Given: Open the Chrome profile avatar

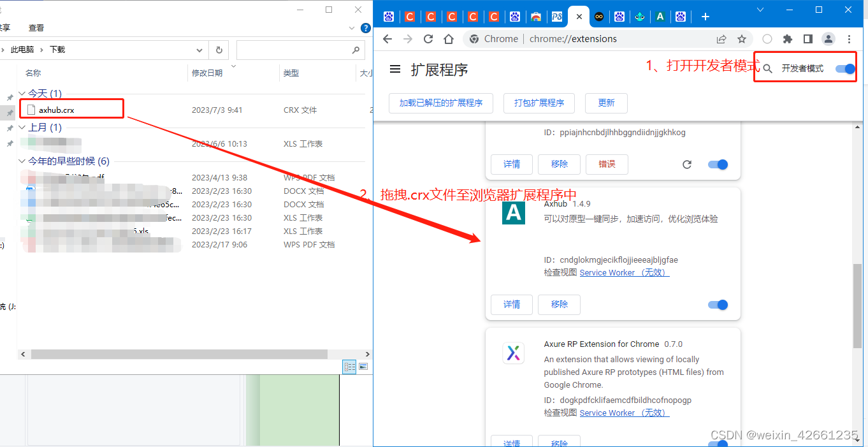Looking at the screenshot, I should 828,39.
